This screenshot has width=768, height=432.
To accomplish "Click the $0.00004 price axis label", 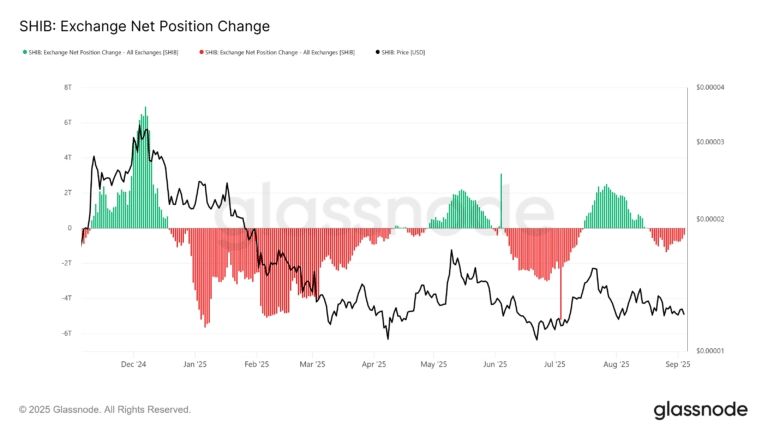I will (710, 87).
